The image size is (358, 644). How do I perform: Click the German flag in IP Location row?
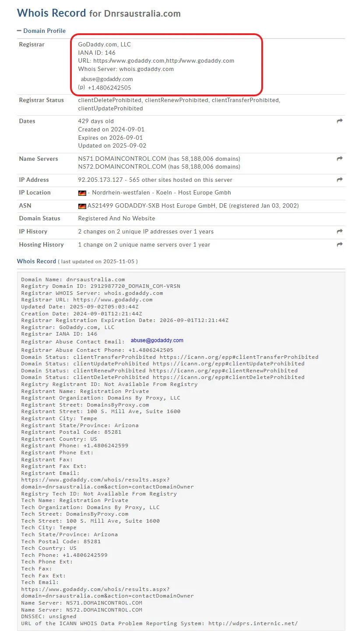coord(82,193)
